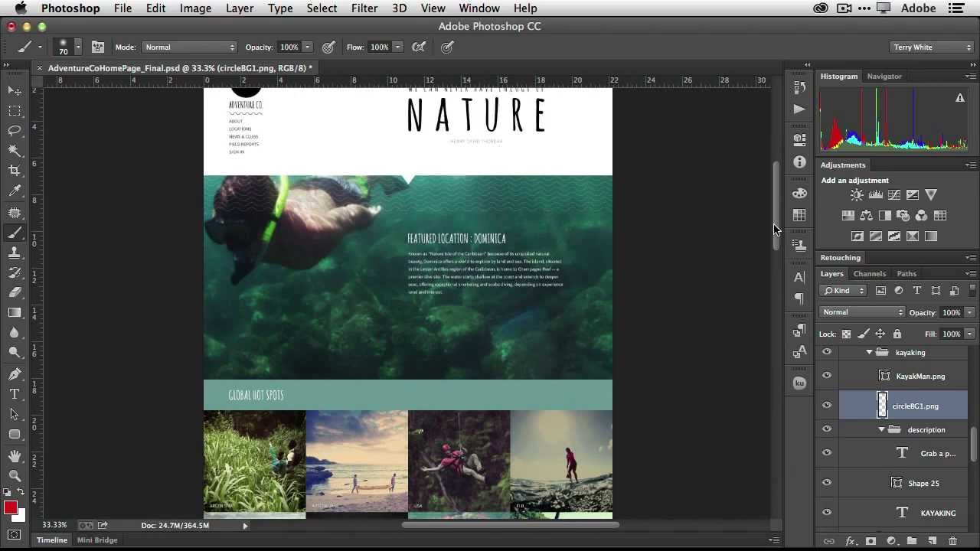
Task: Open the layer blend mode Normal dropdown
Action: [x=862, y=312]
